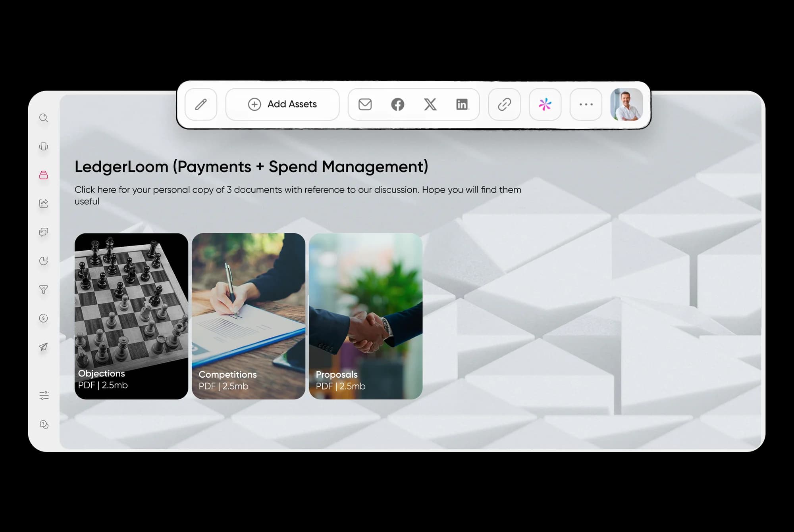
Task: Click the 'Click here for your personal copy' description
Action: tap(298, 195)
